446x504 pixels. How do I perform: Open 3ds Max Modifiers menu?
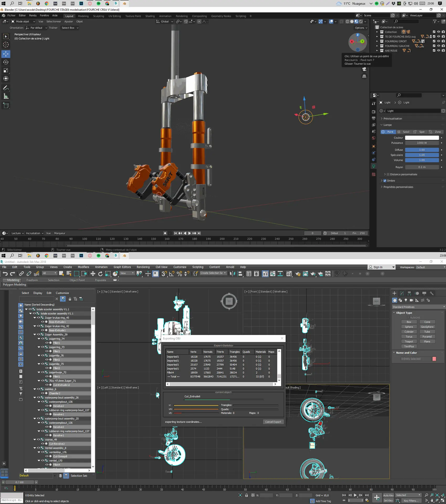pyautogui.click(x=83, y=267)
